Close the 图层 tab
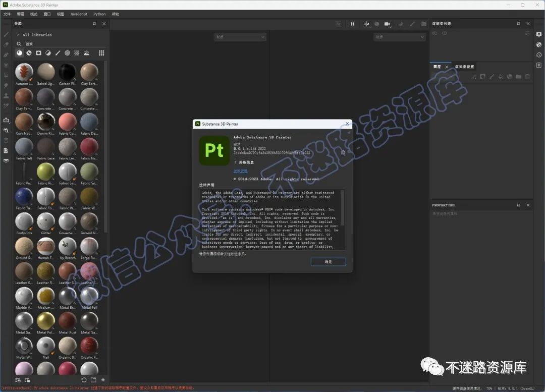 pyautogui.click(x=447, y=67)
